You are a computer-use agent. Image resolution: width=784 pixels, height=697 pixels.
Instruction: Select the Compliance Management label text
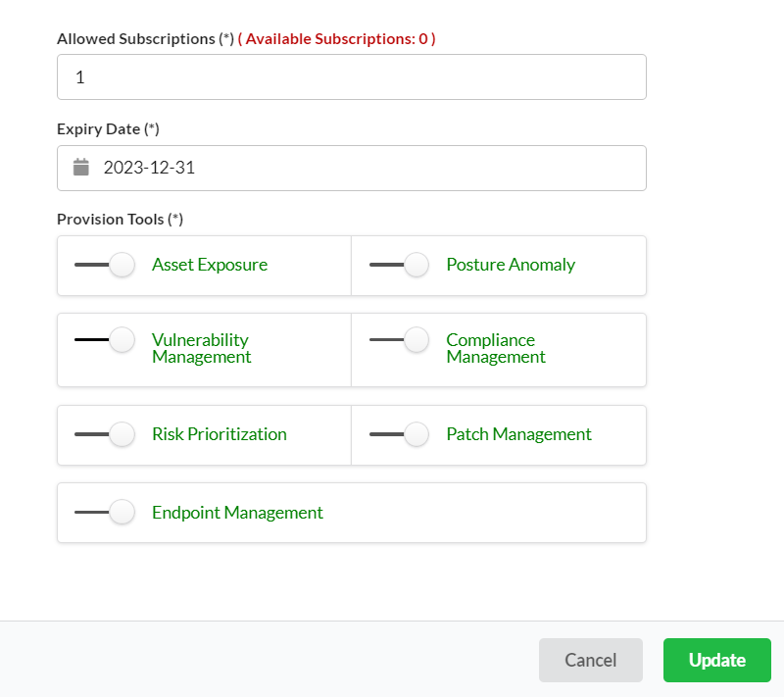click(496, 348)
